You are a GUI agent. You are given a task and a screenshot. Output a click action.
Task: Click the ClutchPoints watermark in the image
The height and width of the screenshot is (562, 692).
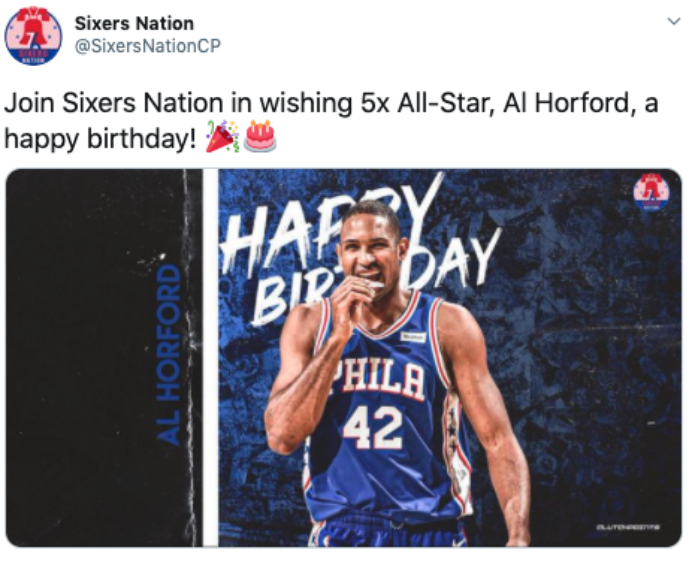(627, 527)
